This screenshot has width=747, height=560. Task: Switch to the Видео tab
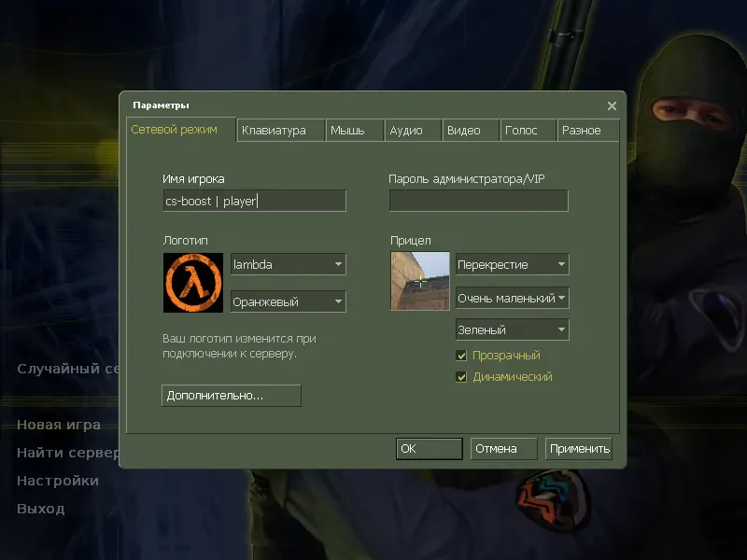(x=471, y=130)
